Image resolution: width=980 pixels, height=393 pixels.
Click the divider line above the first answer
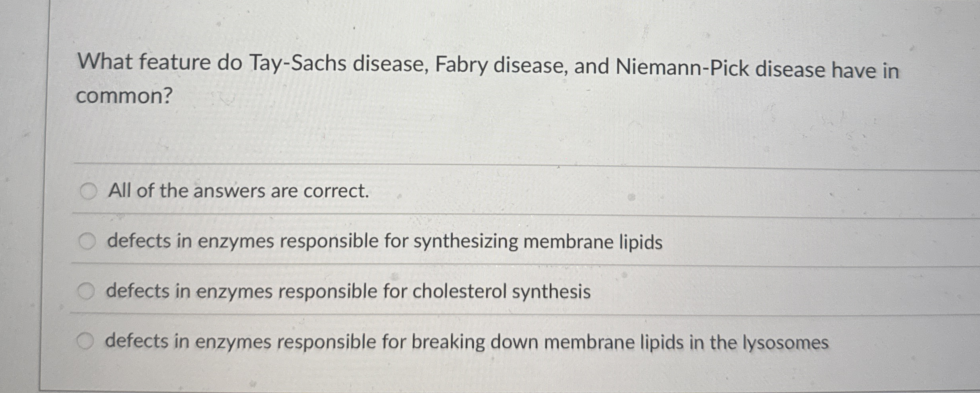point(477,163)
